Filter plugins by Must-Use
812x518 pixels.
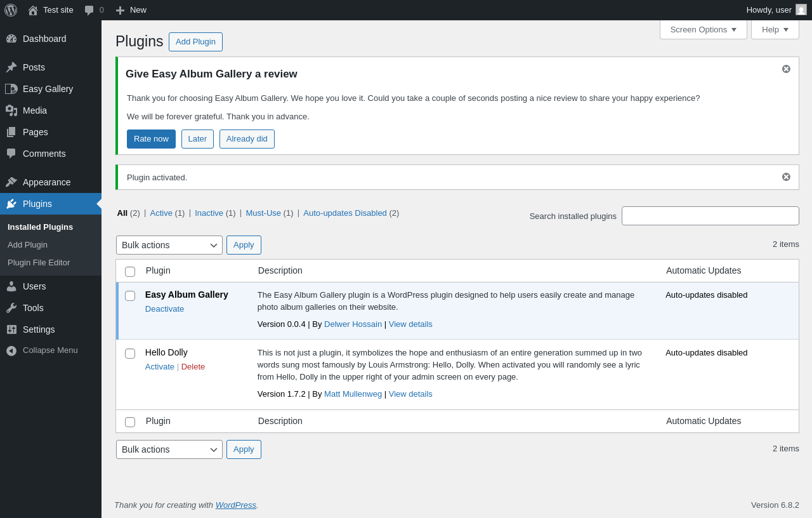pyautogui.click(x=263, y=213)
